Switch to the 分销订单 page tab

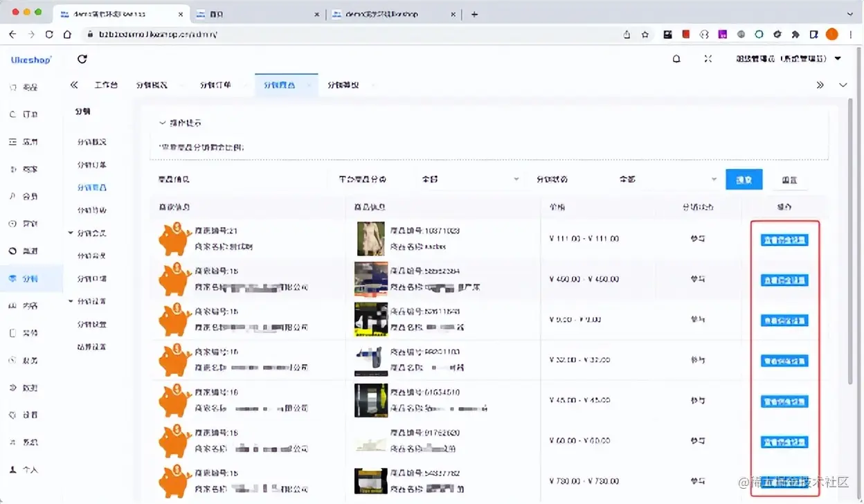(215, 85)
